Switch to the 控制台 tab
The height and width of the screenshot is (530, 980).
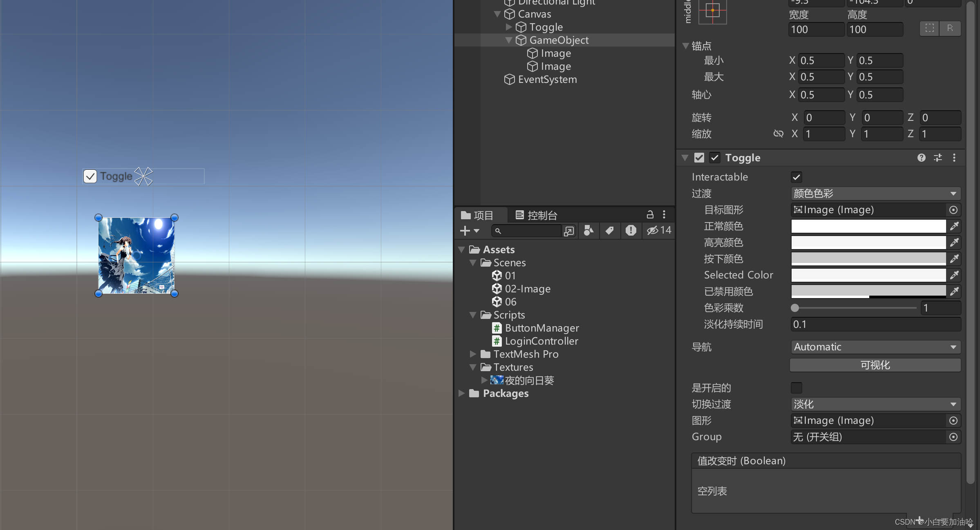click(x=537, y=215)
